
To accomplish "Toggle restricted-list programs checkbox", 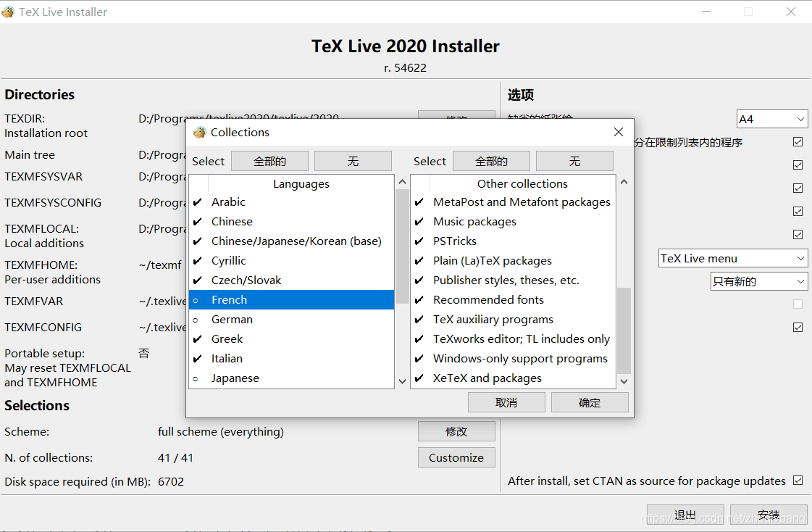I will tap(798, 142).
